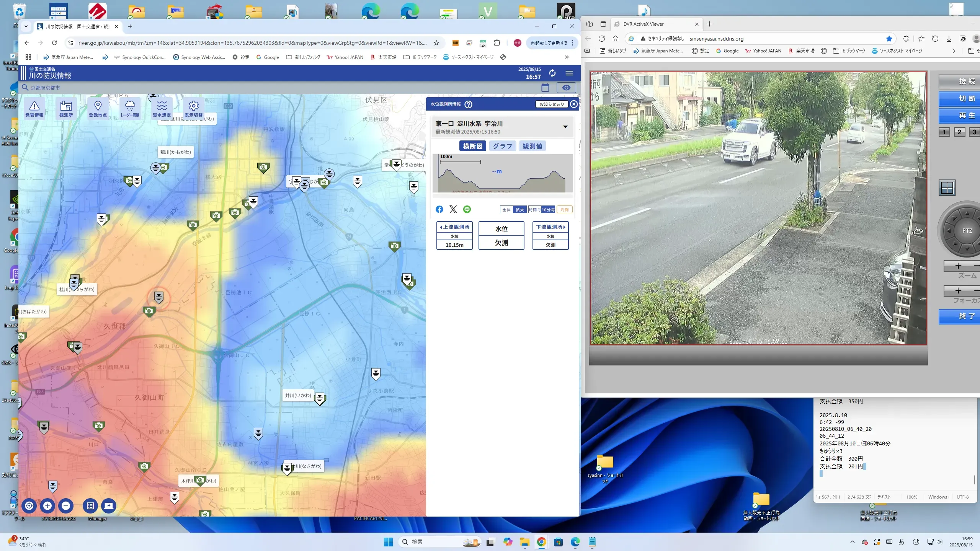Switch the cross-section view to 全体
980x551 pixels.
coord(506,210)
